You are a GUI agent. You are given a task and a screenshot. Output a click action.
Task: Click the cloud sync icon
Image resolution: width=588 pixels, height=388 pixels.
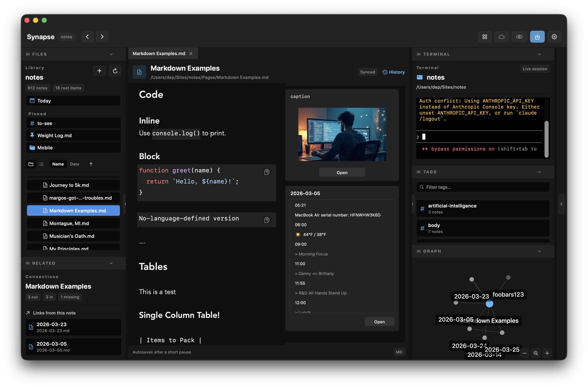[501, 37]
